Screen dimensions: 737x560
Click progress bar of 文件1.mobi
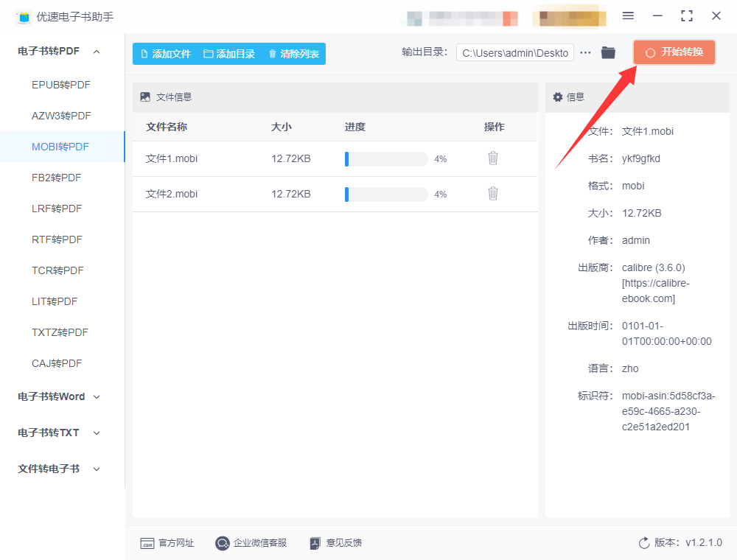point(386,159)
